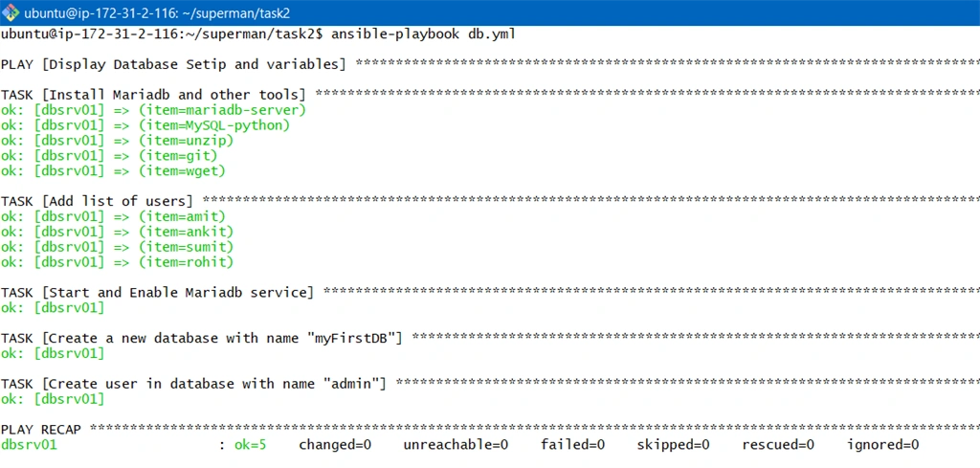
Task: Click the 'failed=0' recap value
Action: [573, 445]
